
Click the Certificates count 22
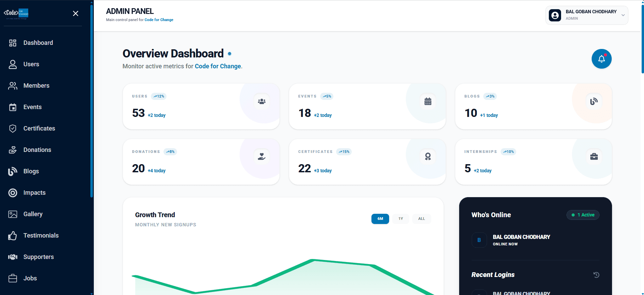coord(304,168)
